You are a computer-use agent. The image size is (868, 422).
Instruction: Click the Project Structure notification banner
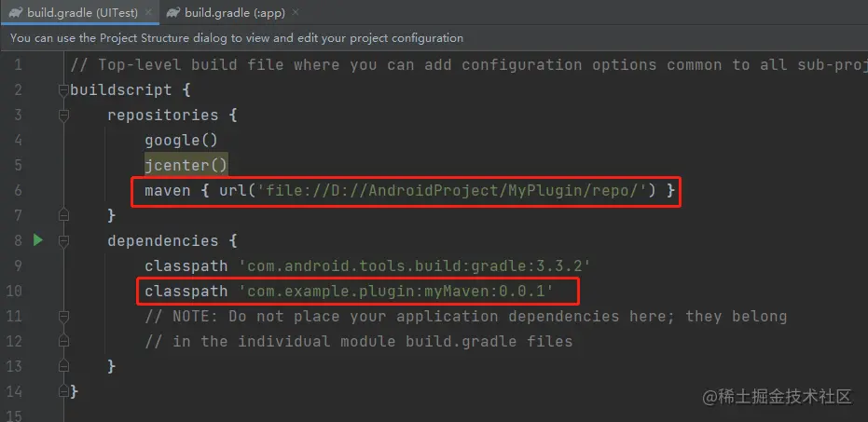click(x=434, y=38)
